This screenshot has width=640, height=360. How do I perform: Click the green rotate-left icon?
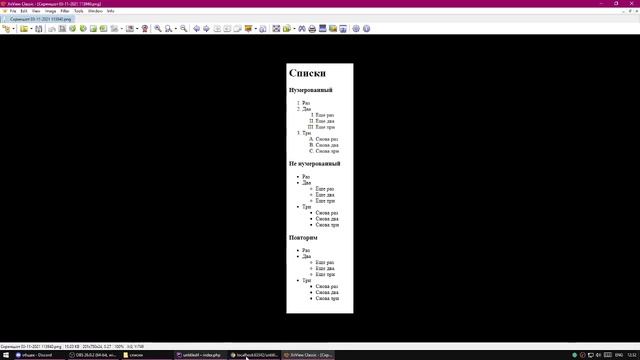click(73, 29)
